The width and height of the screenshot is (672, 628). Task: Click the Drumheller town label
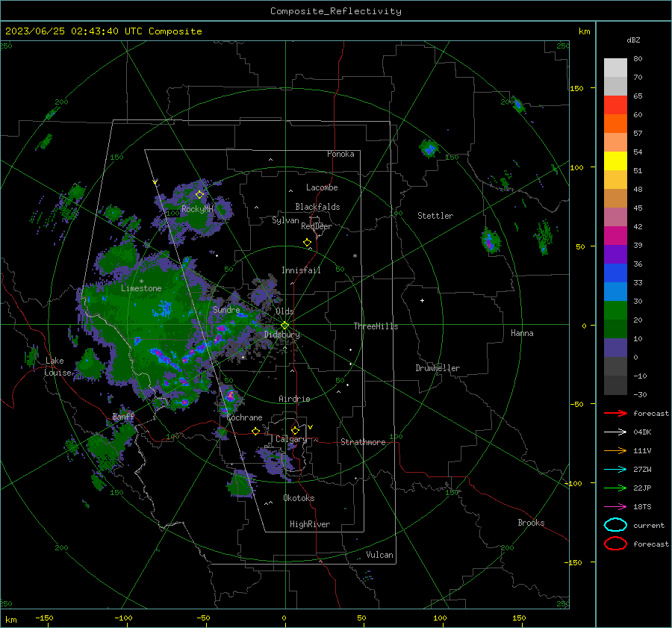click(x=438, y=368)
